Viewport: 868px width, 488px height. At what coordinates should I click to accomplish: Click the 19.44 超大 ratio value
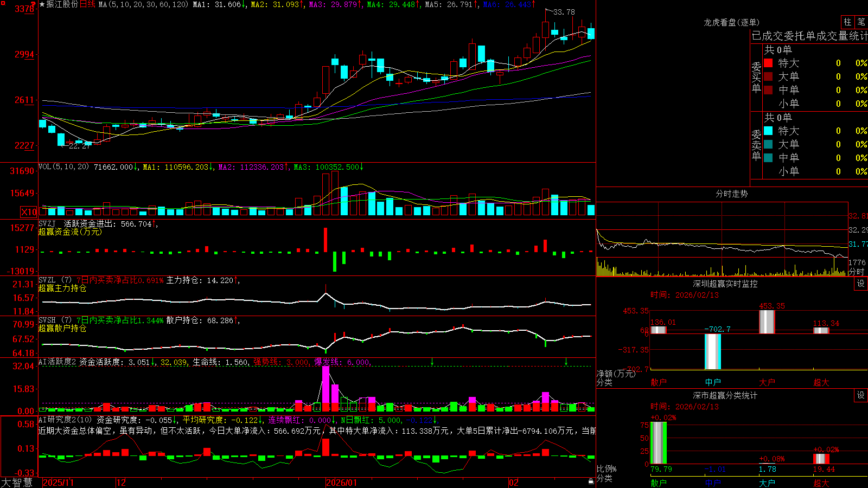coord(824,469)
